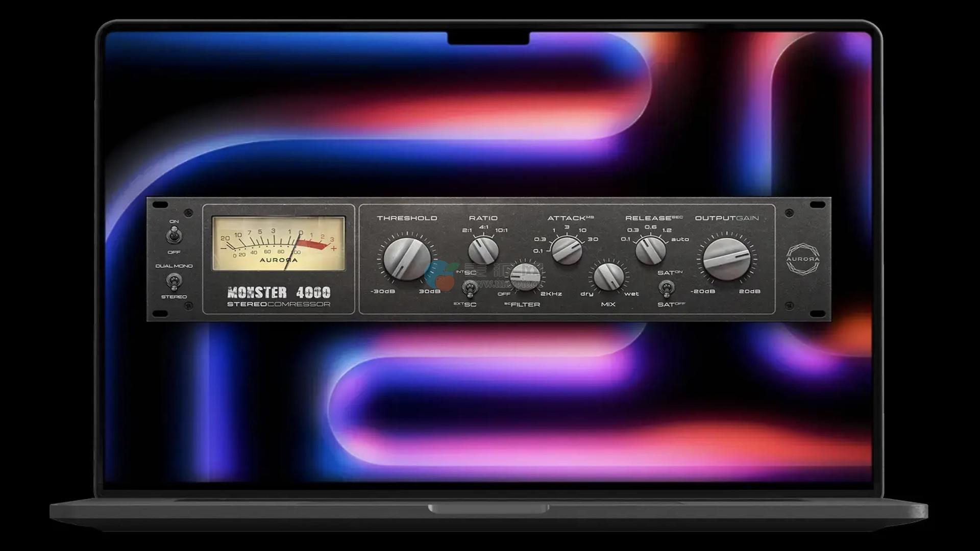Flip the ON/OFF power toggle switch
Screen dimensions: 980x551
tap(174, 236)
